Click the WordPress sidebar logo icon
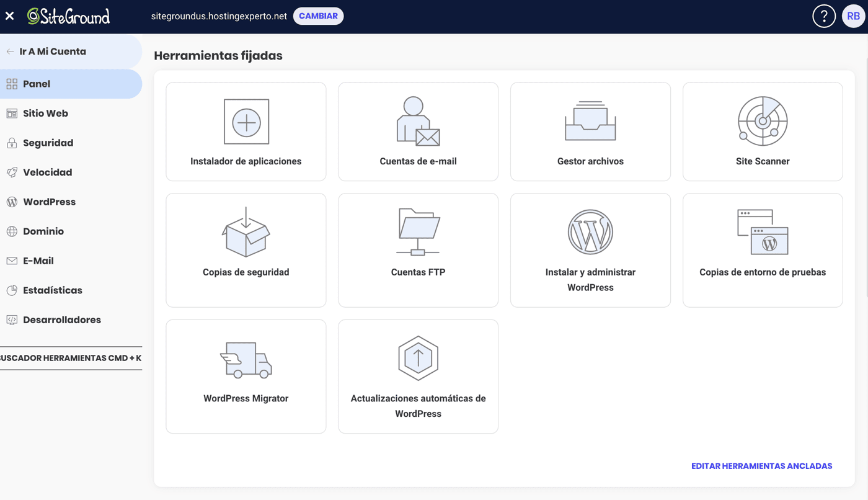868x500 pixels. [x=12, y=202]
